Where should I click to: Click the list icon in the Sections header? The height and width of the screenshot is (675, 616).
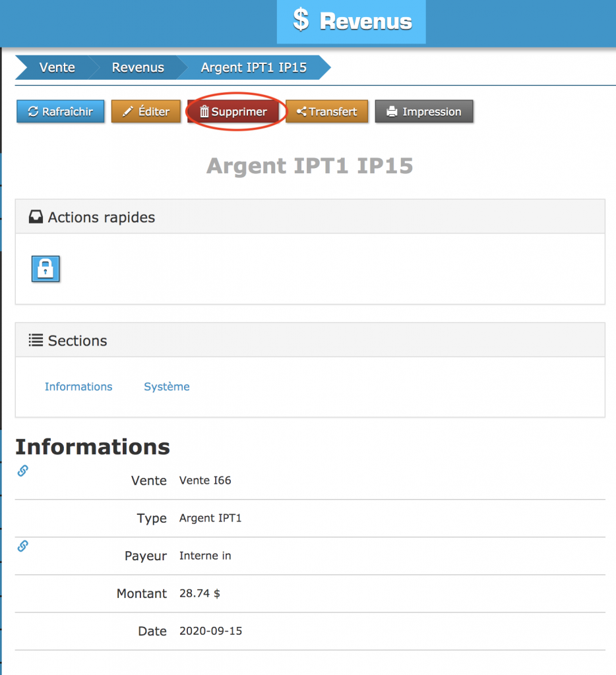coord(36,340)
